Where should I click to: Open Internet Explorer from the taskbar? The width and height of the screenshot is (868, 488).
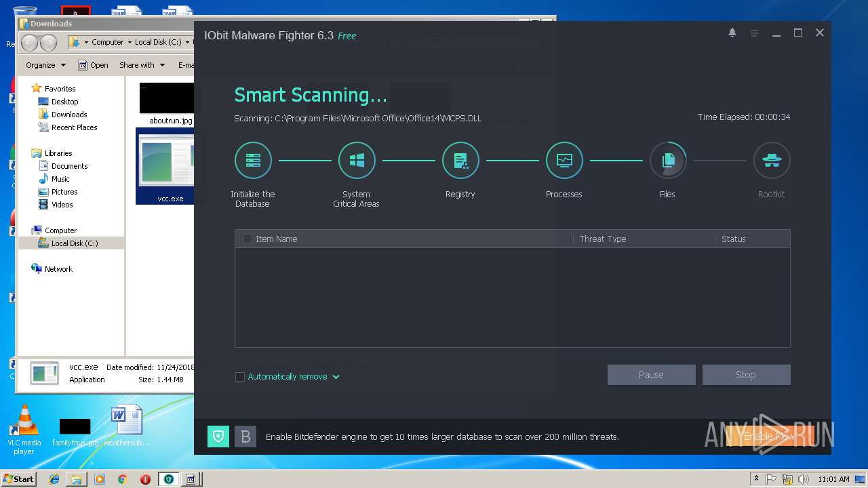54,479
